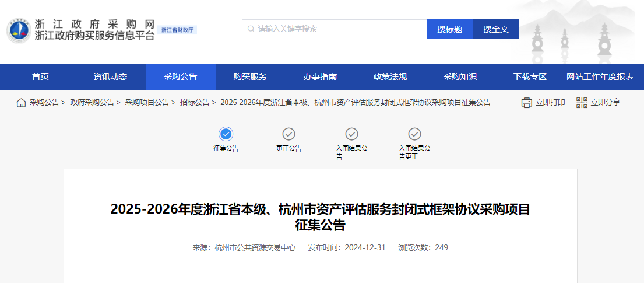Click the printer icon for 立即打印
Image resolution: width=644 pixels, height=283 pixels.
[526, 103]
